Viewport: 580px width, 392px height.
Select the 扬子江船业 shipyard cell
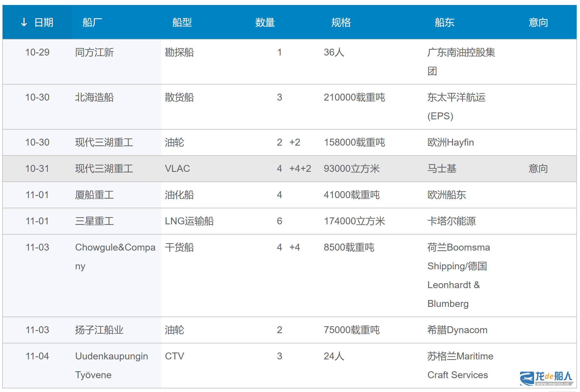tap(99, 330)
